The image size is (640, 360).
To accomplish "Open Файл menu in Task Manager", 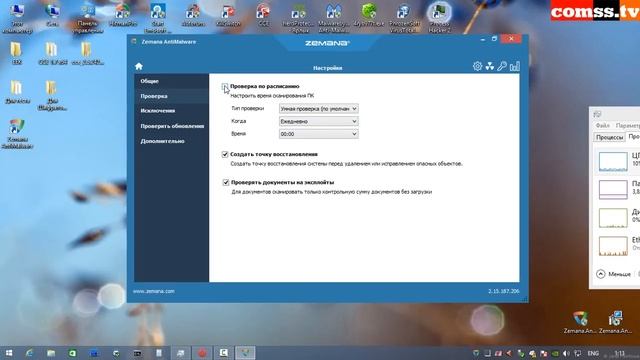I will point(602,126).
